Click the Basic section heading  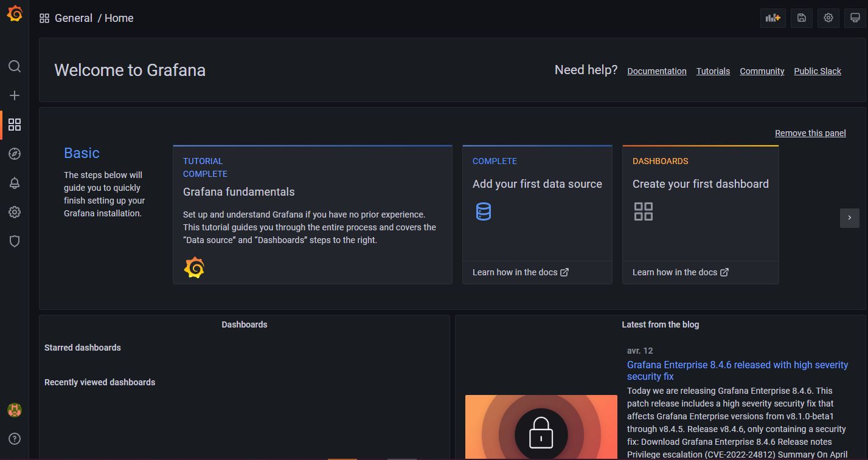coord(82,153)
